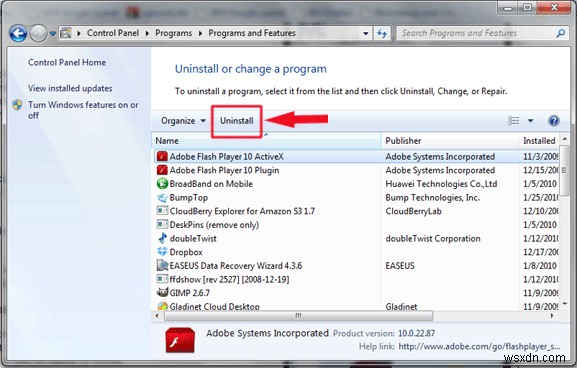The image size is (577, 368).
Task: Select Adobe Flash Player 10 ActiveX icon
Action: [x=162, y=156]
